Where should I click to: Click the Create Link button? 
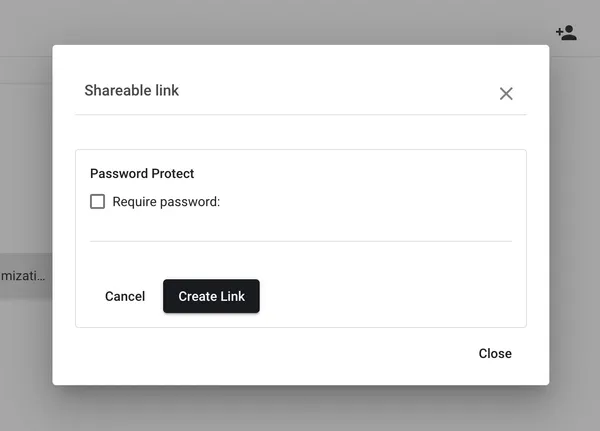pyautogui.click(x=211, y=296)
